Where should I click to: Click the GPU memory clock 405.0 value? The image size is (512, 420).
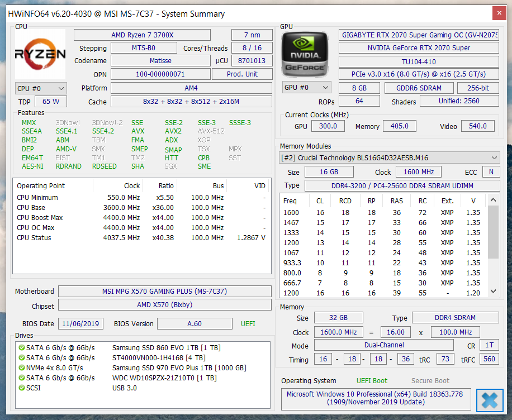pos(399,126)
